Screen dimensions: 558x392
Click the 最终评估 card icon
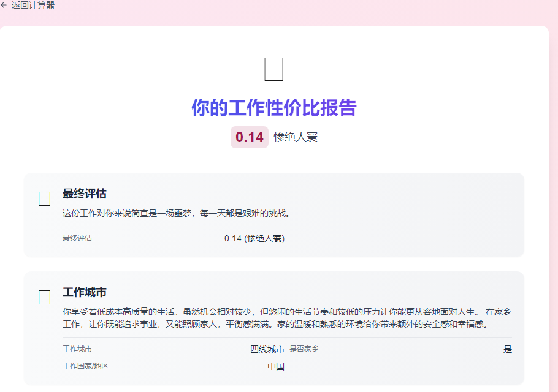[44, 198]
